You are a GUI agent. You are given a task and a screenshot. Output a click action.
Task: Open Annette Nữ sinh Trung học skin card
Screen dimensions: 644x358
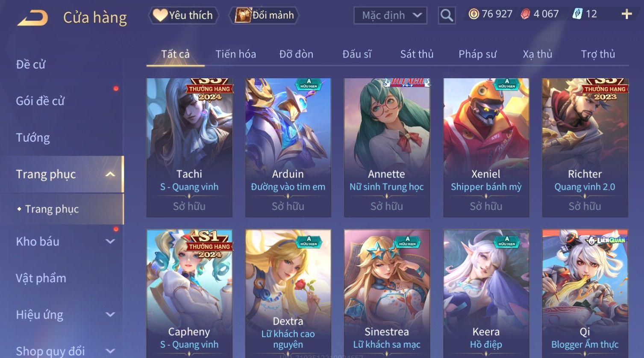pyautogui.click(x=387, y=148)
